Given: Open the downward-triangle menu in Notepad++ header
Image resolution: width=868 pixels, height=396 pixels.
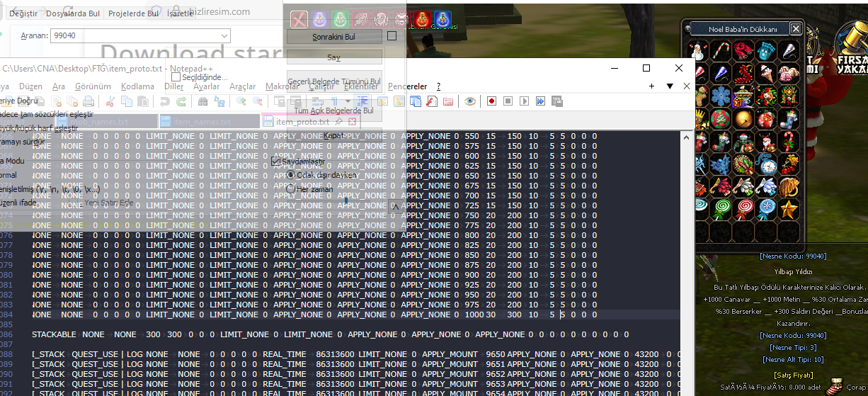Looking at the screenshot, I should [x=670, y=86].
